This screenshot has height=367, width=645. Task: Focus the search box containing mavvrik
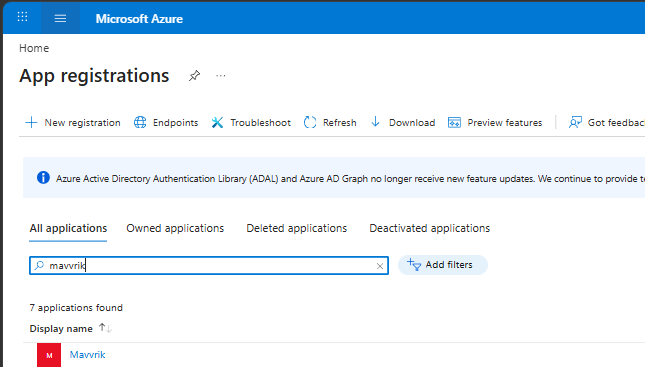209,265
